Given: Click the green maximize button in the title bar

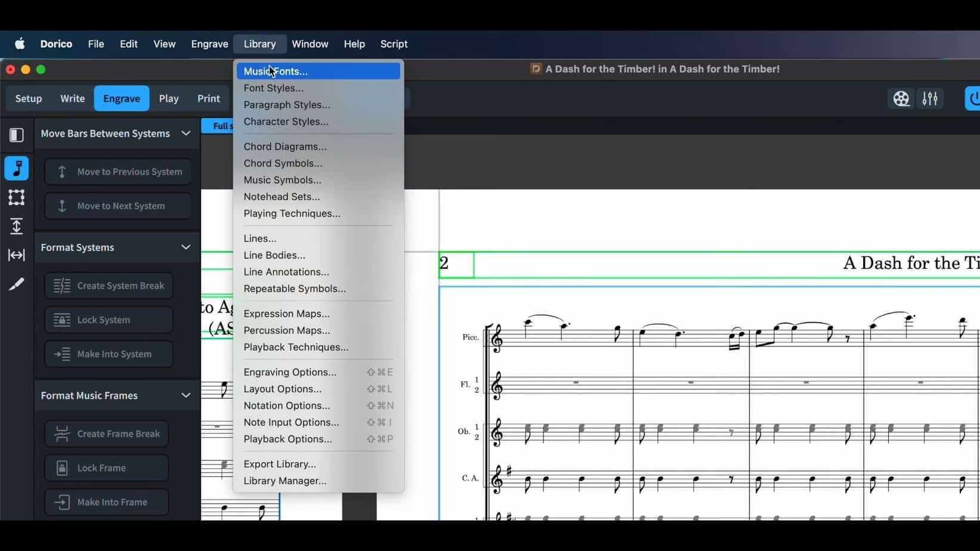Looking at the screenshot, I should point(41,69).
